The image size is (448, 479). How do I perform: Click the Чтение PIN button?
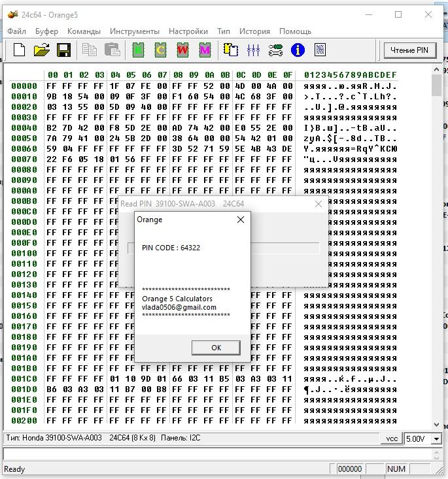click(x=410, y=50)
